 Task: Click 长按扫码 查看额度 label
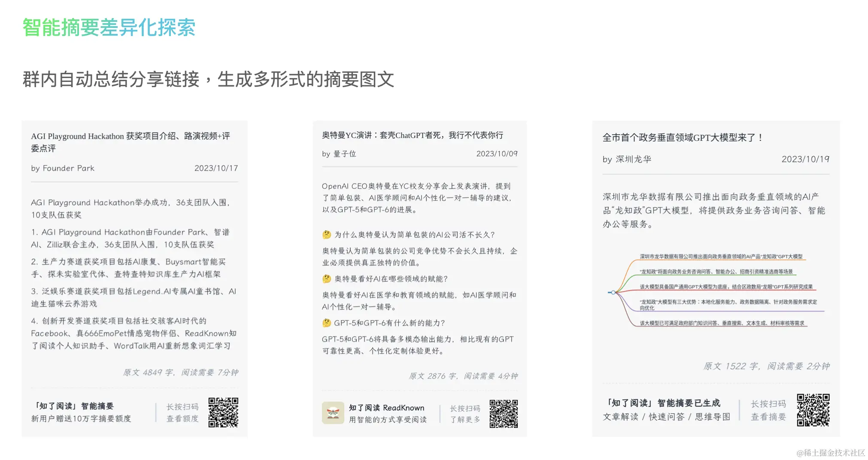coord(182,412)
